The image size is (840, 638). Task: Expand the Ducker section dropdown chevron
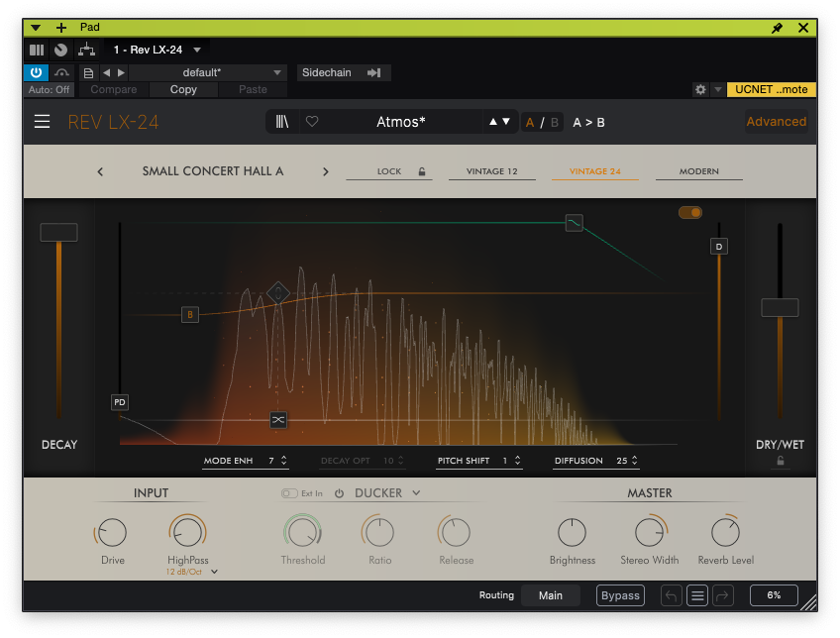click(x=416, y=492)
